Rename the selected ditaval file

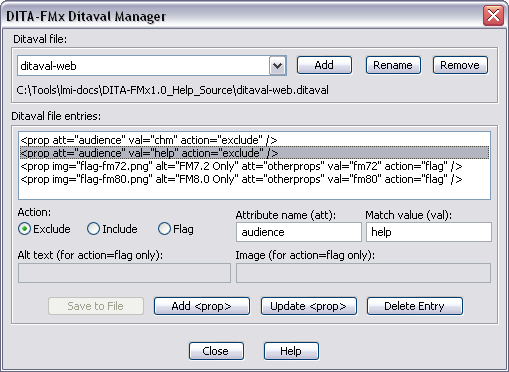pyautogui.click(x=393, y=65)
